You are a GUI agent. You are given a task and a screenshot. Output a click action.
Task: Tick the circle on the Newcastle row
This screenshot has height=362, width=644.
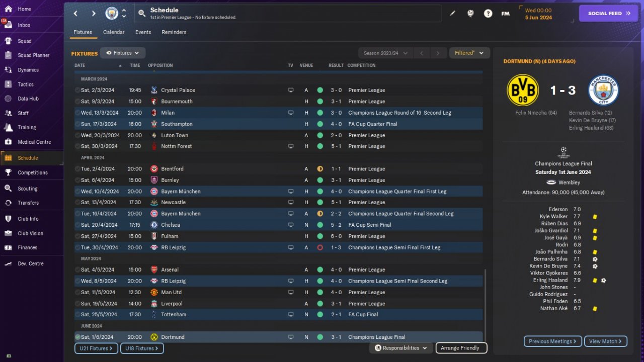[x=77, y=203]
